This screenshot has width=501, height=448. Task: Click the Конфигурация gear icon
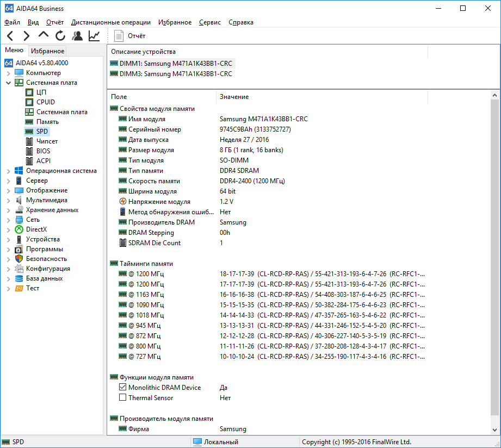(19, 269)
